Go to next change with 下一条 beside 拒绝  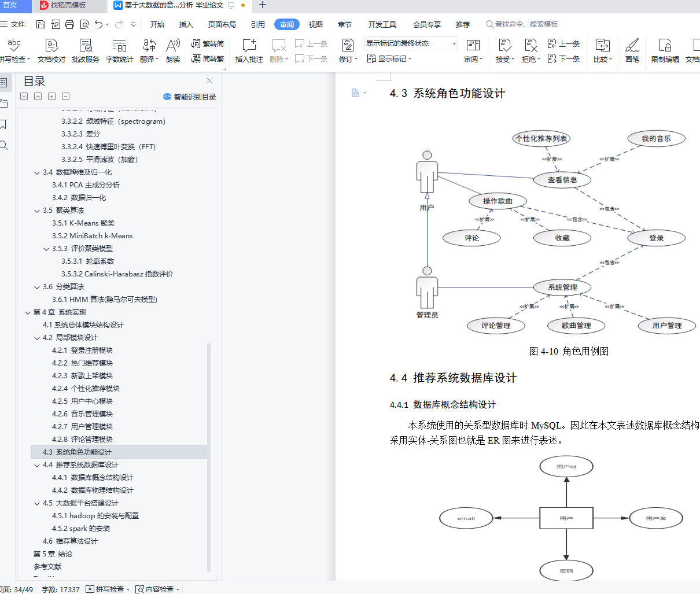[563, 58]
